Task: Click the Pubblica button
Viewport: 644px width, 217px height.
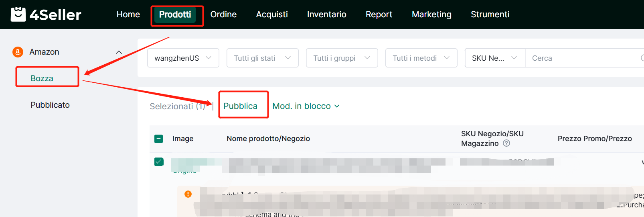Action: pos(240,106)
